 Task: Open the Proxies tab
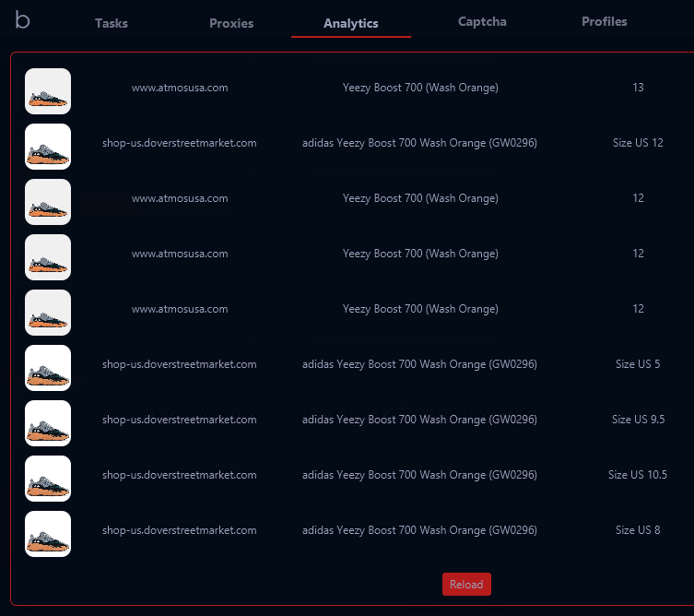(231, 23)
